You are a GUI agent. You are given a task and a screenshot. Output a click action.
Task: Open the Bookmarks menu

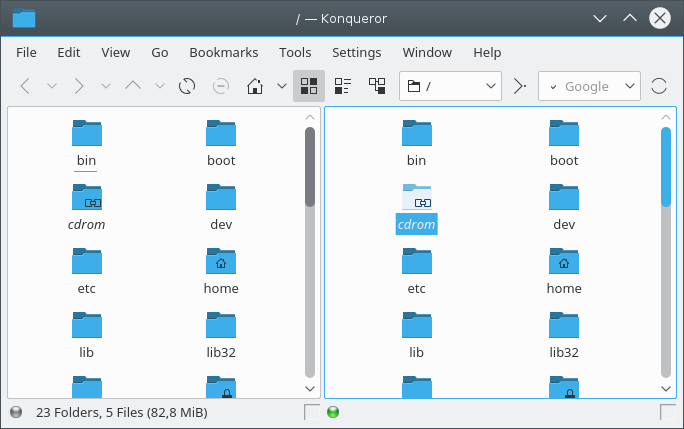tap(223, 52)
